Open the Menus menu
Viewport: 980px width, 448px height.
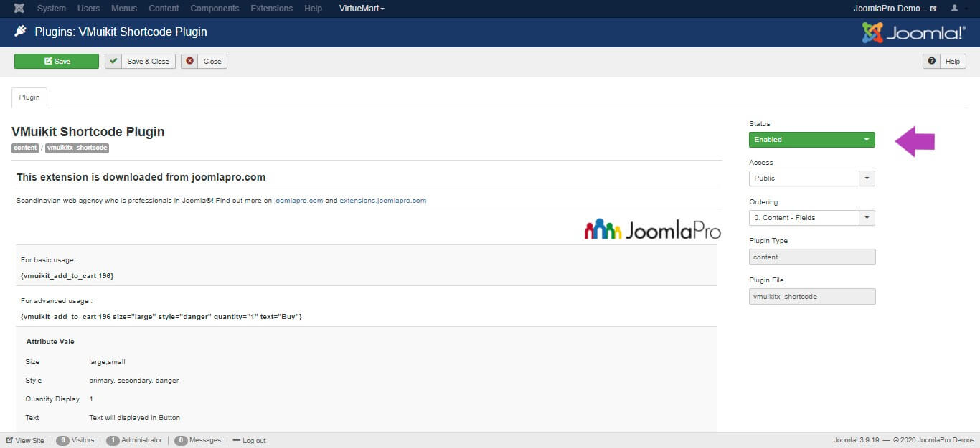pos(124,9)
